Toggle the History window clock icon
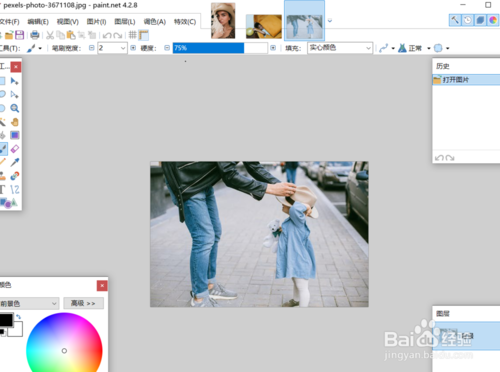The height and width of the screenshot is (372, 500). [x=467, y=20]
